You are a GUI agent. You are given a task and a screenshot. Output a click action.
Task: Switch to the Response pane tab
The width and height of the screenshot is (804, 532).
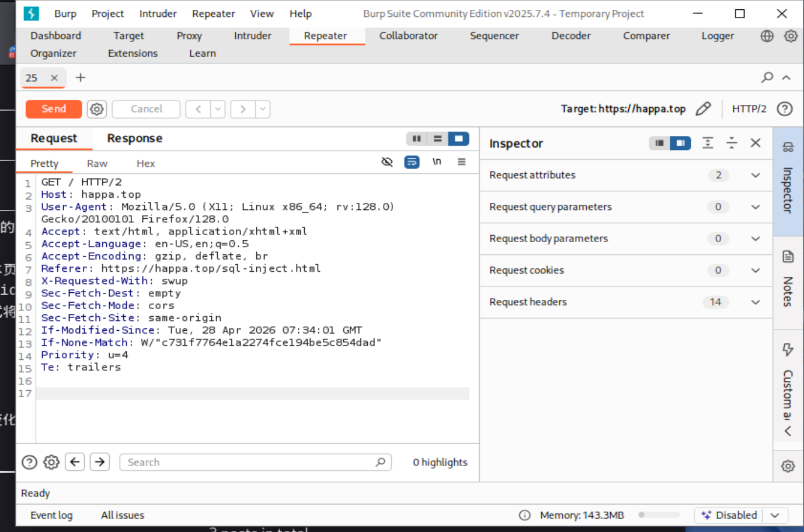pos(134,139)
